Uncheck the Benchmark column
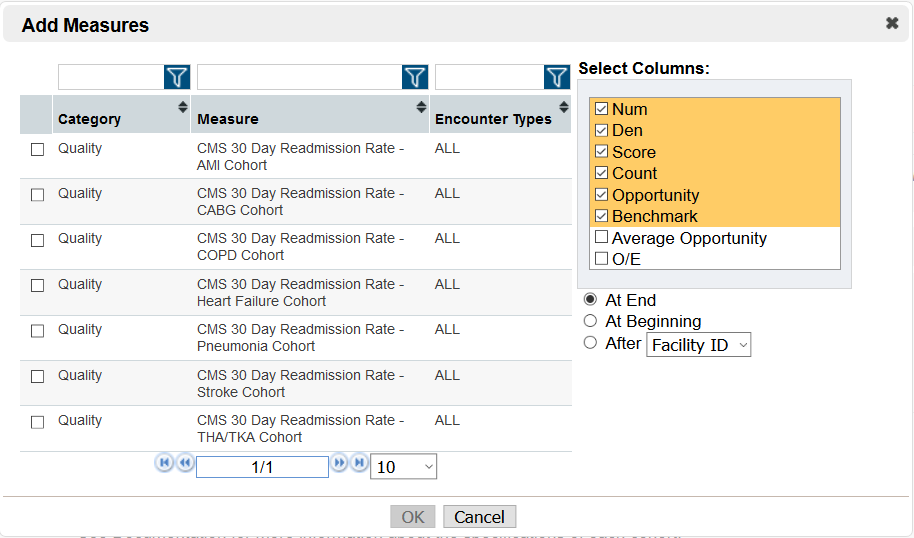Screen dimensions: 914x538 point(602,216)
